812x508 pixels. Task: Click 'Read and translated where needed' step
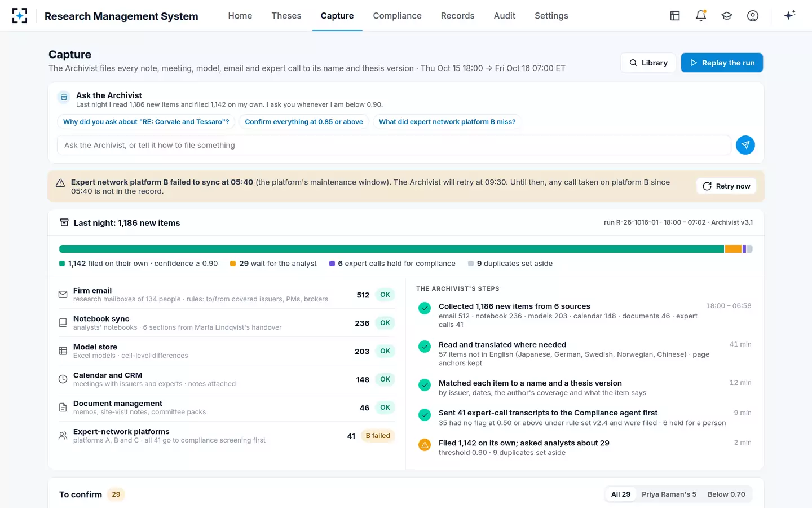point(502,345)
